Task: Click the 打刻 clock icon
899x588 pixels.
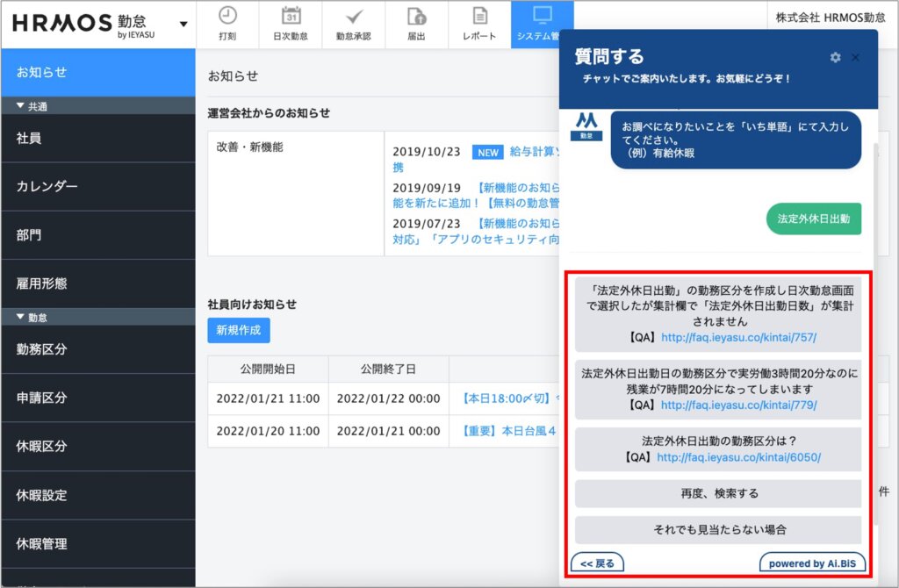Action: point(227,16)
